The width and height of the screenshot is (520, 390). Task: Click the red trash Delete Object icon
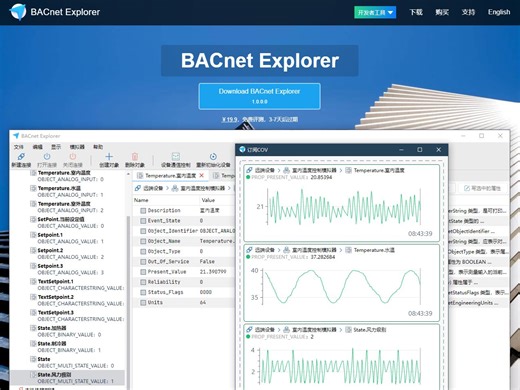(x=135, y=156)
